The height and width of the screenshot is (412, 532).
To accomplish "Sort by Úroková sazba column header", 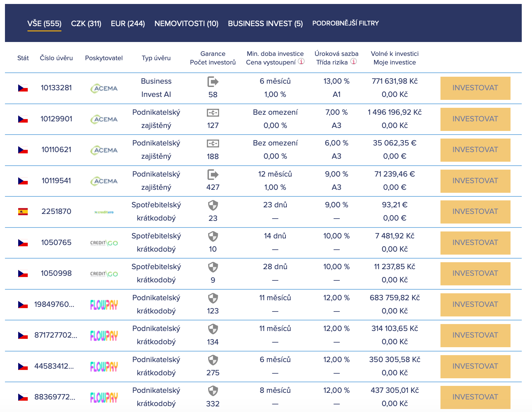I will point(336,54).
